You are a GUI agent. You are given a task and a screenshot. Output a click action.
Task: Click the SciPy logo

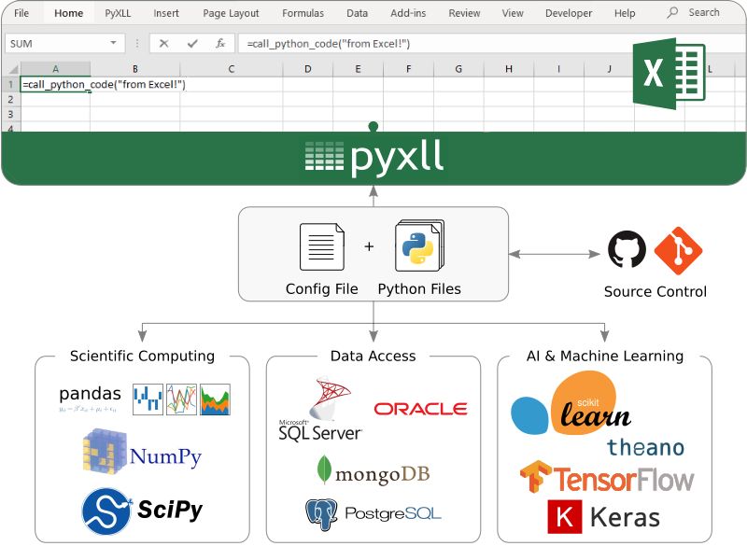142,511
